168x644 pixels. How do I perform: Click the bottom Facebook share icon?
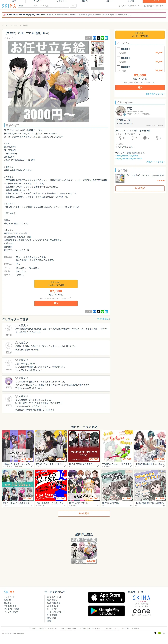pyautogui.click(x=94, y=312)
